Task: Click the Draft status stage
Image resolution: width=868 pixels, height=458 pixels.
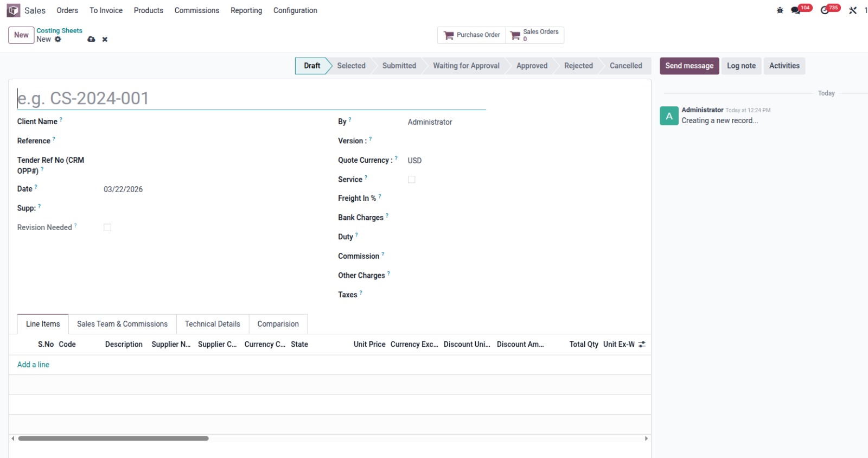Action: point(312,66)
